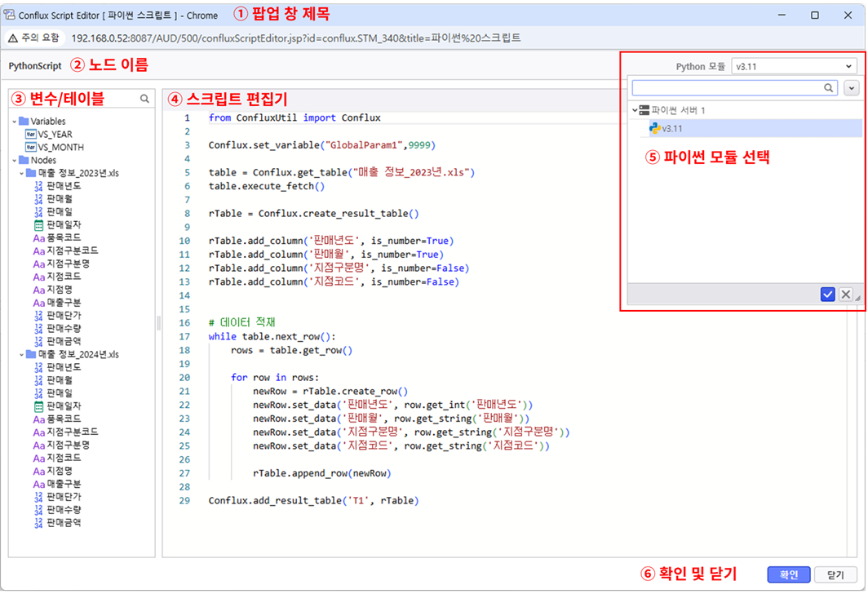The height and width of the screenshot is (594, 868).
Task: Select the VS_MONTH variable
Action: click(x=60, y=148)
